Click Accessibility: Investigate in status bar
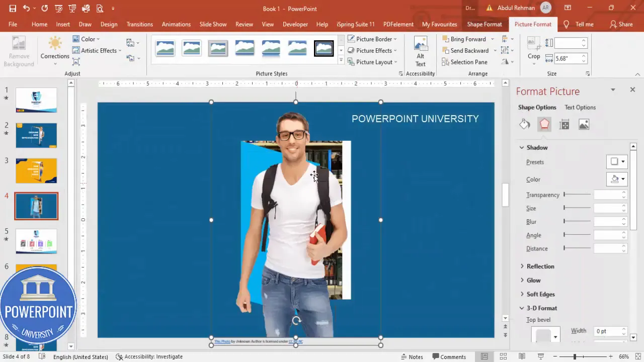The image size is (644, 362). 149,356
